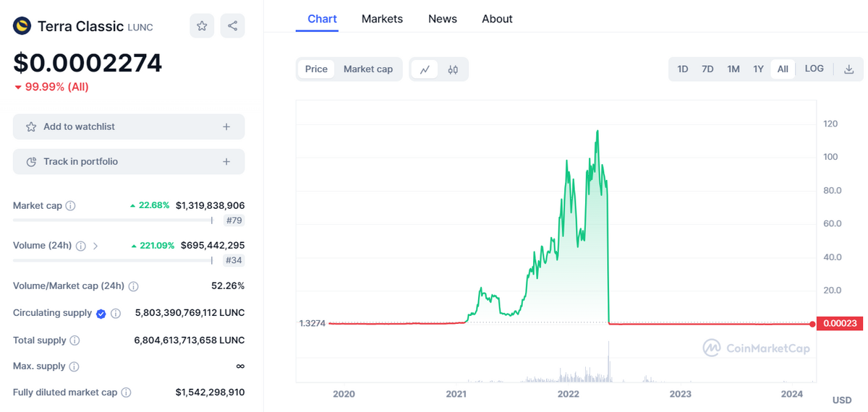Click the 120 price axis label
868x412 pixels.
pos(830,124)
